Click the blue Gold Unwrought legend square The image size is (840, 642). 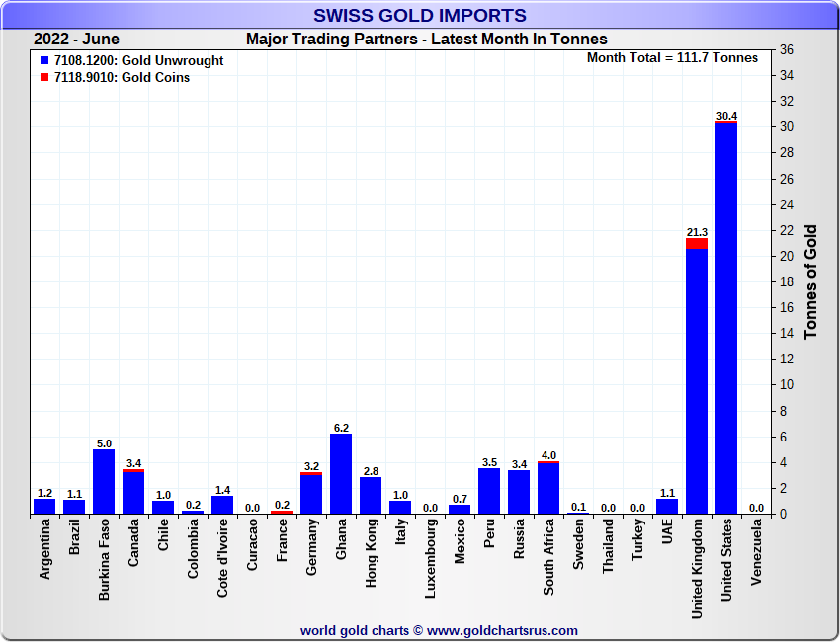(44, 61)
